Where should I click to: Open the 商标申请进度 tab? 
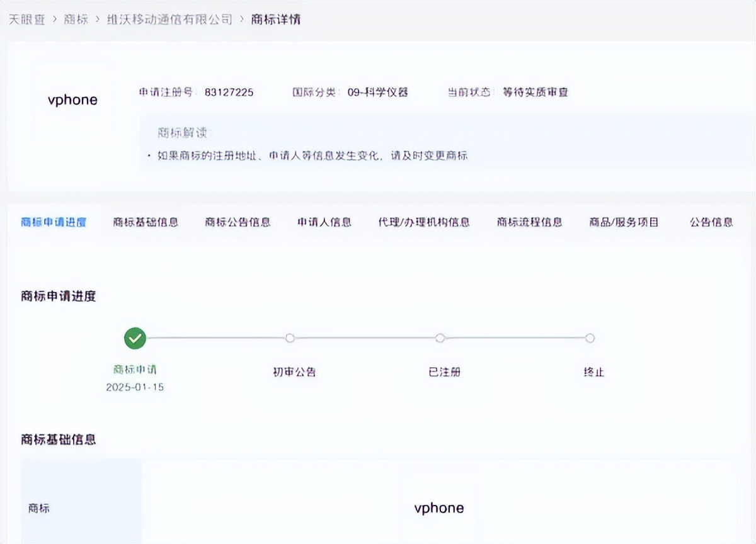54,222
